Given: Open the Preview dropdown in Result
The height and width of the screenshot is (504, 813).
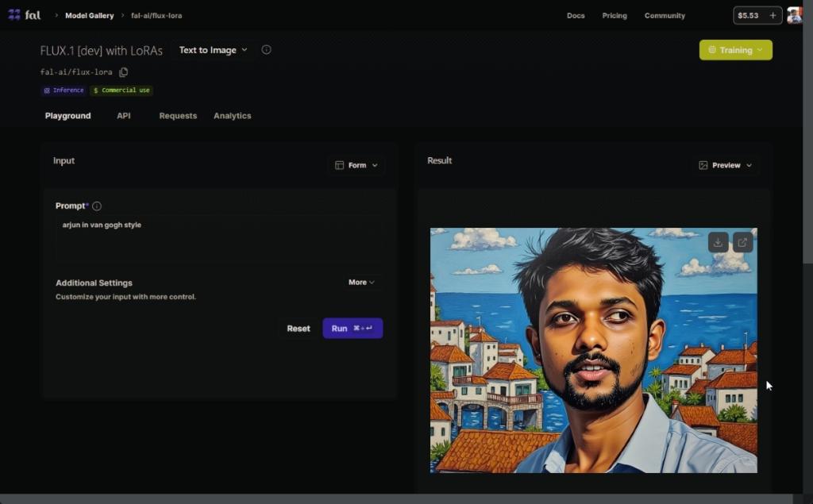Looking at the screenshot, I should point(725,165).
